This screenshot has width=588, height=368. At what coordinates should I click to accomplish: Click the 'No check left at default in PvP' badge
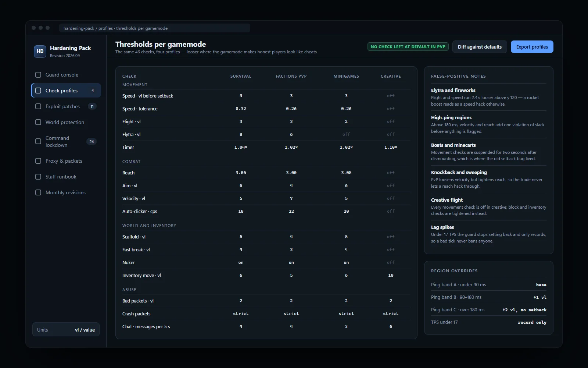coord(408,47)
